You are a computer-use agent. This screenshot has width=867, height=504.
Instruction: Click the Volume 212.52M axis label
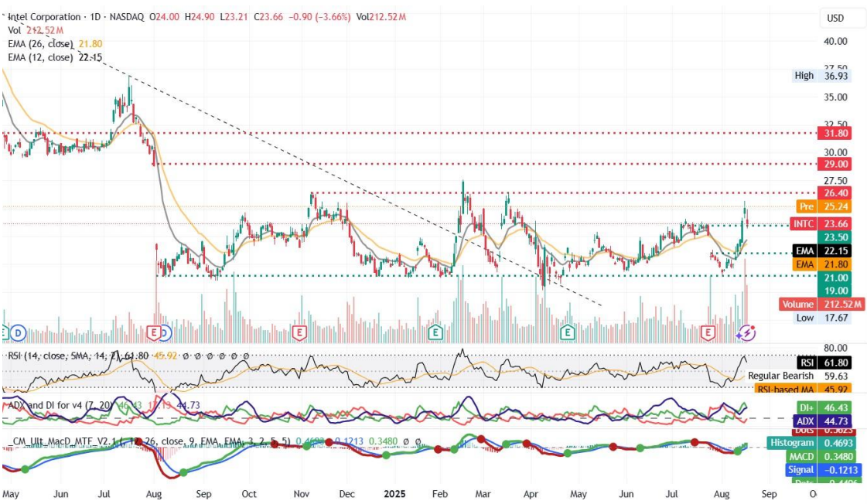(x=821, y=305)
